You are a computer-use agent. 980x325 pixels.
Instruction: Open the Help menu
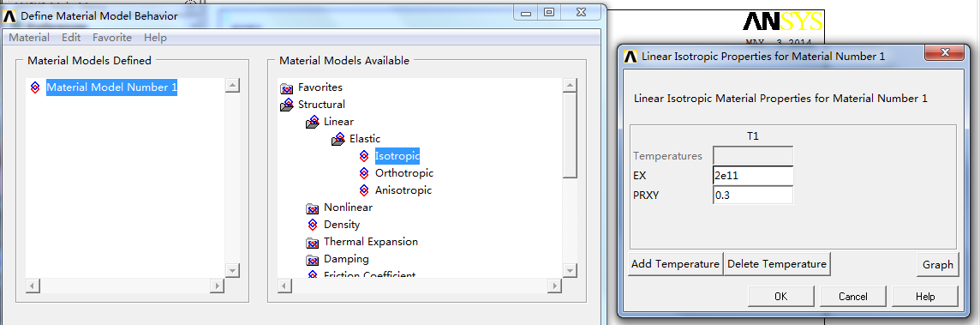155,38
